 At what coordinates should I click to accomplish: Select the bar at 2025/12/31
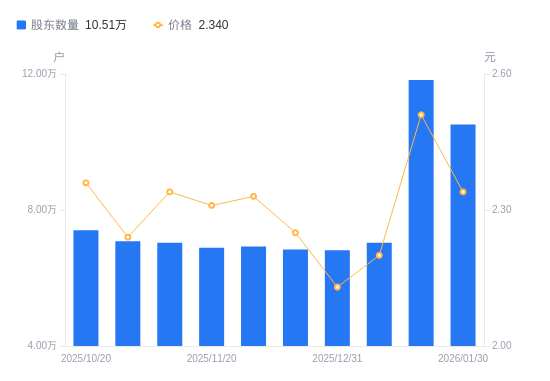click(x=337, y=298)
